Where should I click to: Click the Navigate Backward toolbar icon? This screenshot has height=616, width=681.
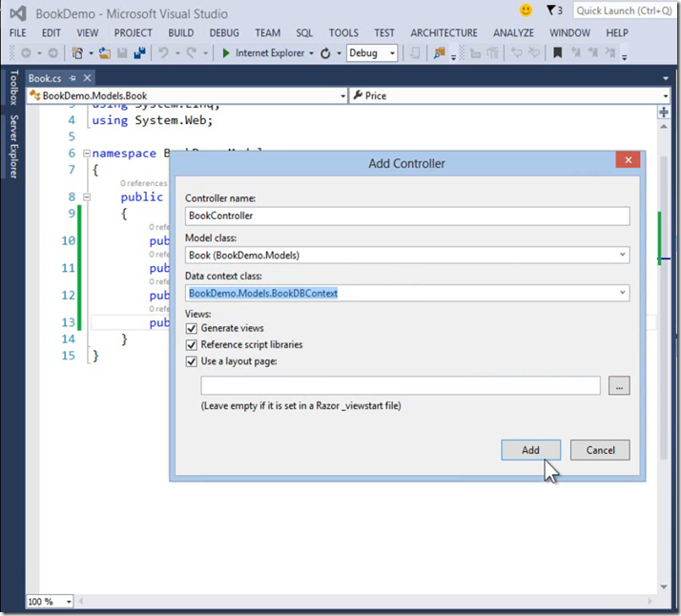[26, 53]
